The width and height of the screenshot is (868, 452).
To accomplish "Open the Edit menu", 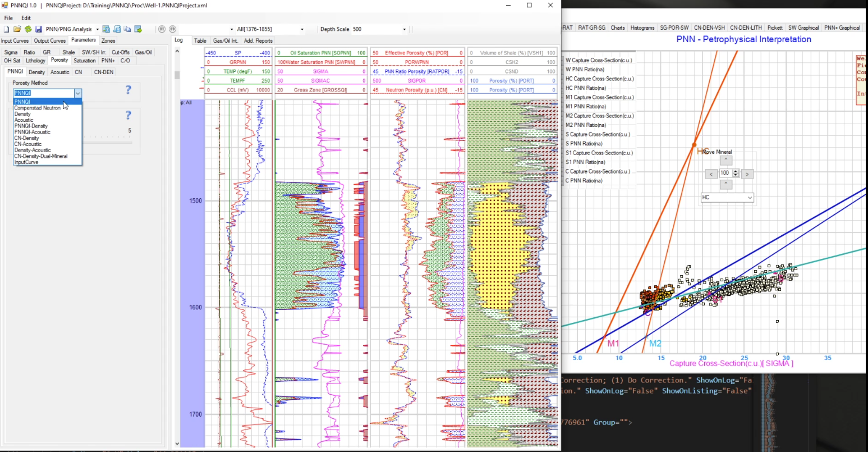I will coord(26,18).
